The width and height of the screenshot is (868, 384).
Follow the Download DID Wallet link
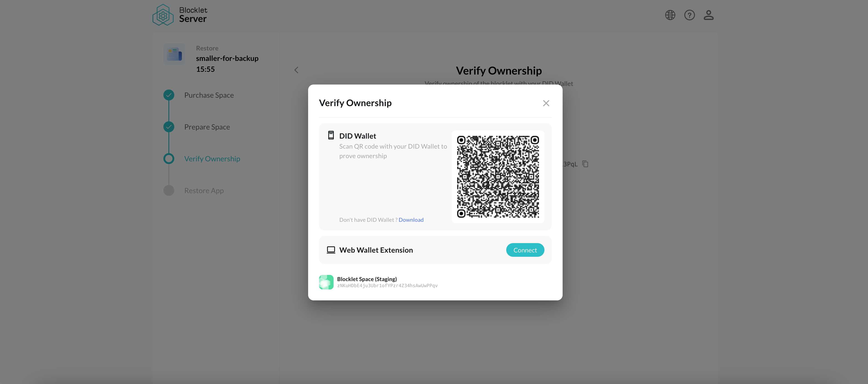point(411,220)
